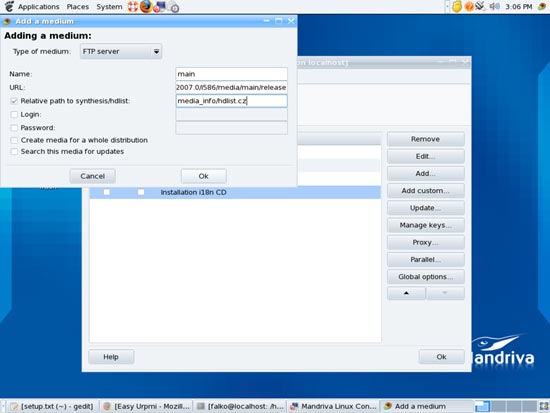
Task: Click the Proxy... button
Action: [426, 242]
